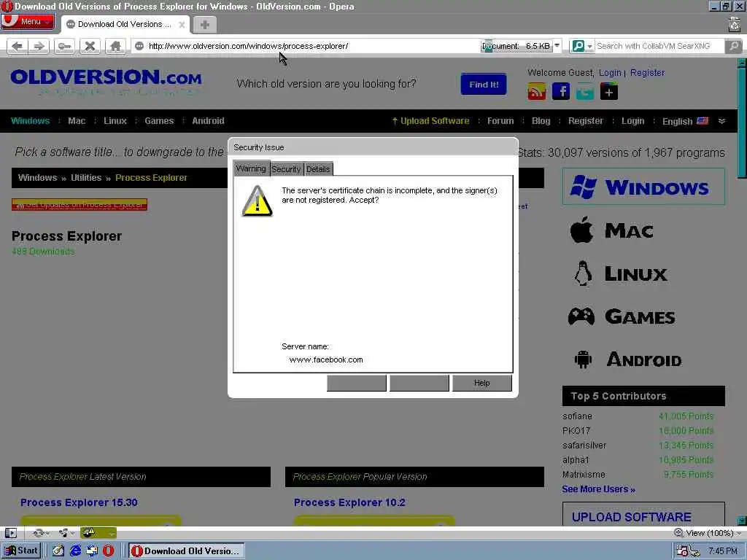The height and width of the screenshot is (560, 747).
Task: Click Utilities in the breadcrumb
Action: [86, 178]
